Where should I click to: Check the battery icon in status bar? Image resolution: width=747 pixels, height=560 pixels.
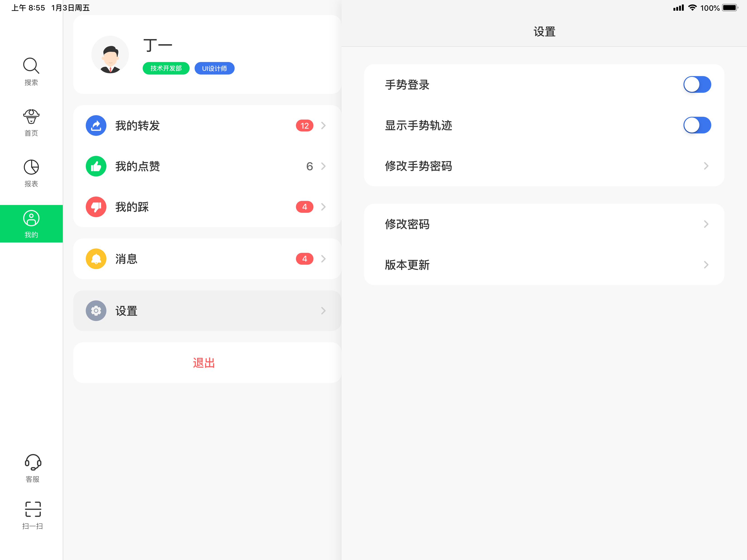pyautogui.click(x=730, y=8)
